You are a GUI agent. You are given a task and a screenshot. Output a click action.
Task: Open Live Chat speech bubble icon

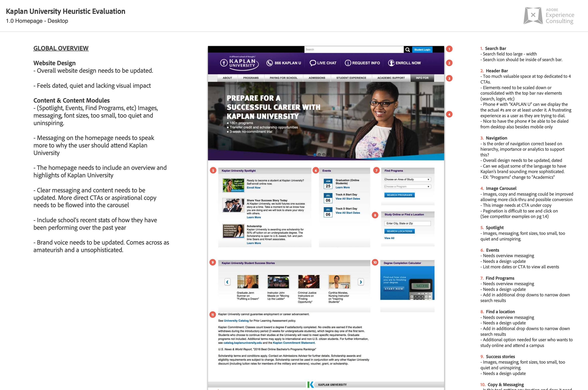[313, 63]
